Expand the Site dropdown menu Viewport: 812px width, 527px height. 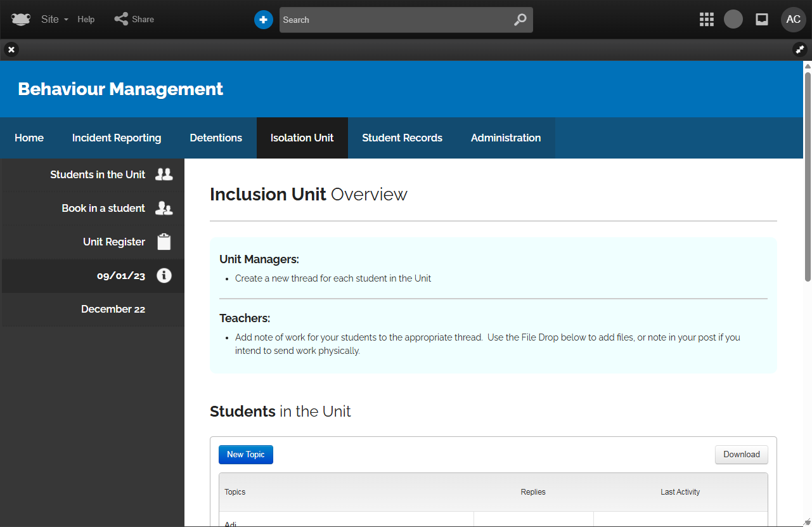[55, 19]
